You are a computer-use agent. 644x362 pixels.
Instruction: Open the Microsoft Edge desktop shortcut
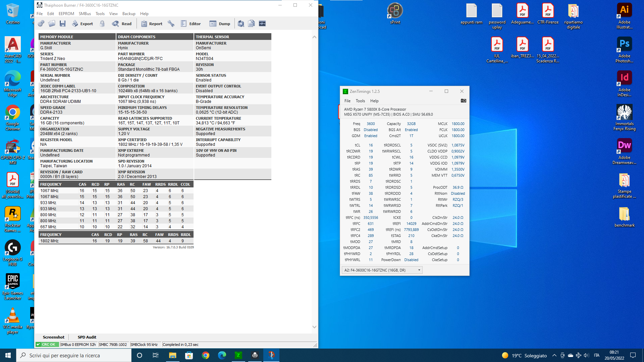(13, 84)
